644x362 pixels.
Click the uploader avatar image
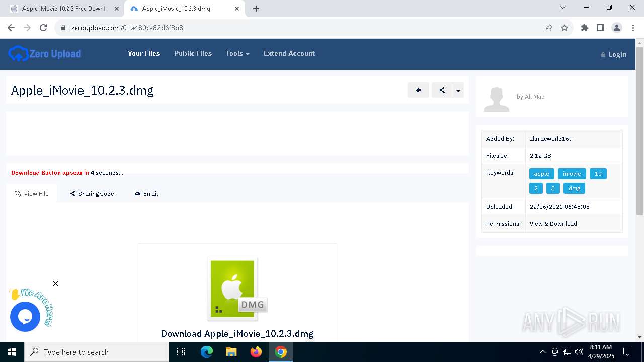[496, 99]
